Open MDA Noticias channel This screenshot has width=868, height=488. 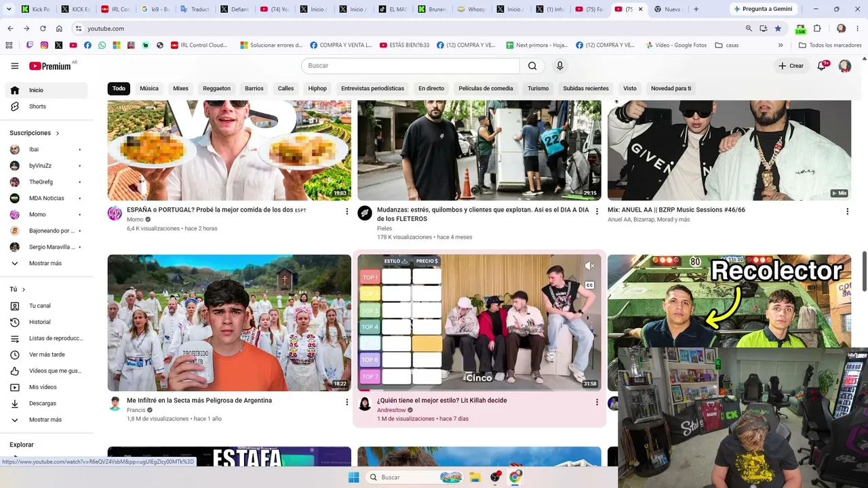46,198
